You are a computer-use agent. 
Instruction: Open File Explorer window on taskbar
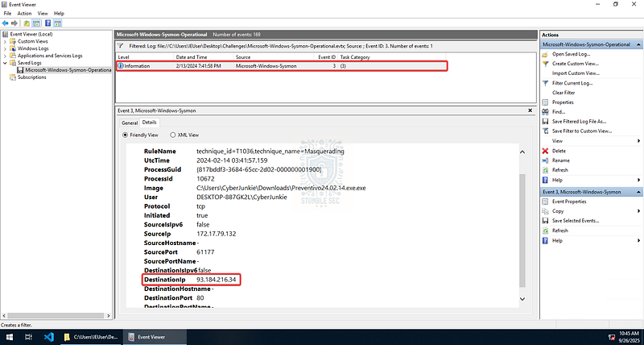(92, 337)
